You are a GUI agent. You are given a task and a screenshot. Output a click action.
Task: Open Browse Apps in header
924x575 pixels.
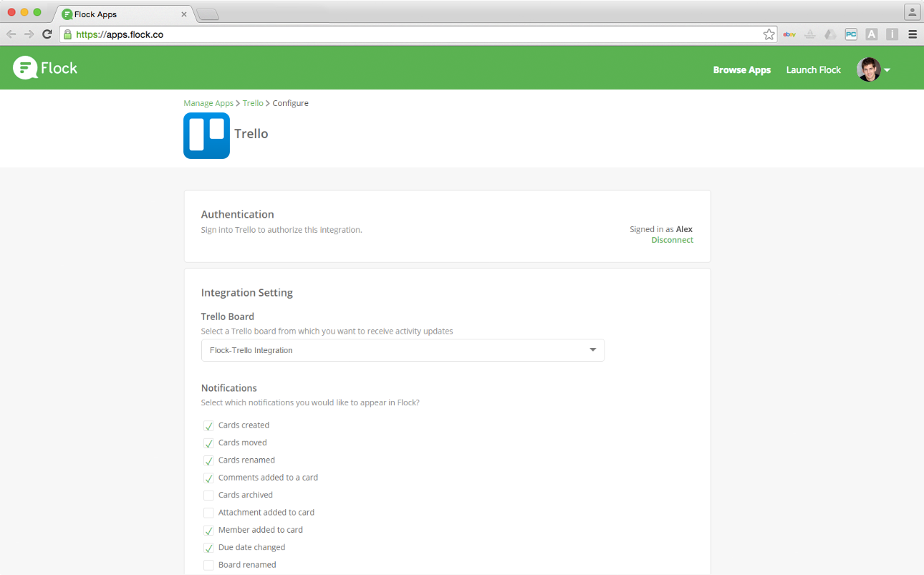click(x=742, y=69)
